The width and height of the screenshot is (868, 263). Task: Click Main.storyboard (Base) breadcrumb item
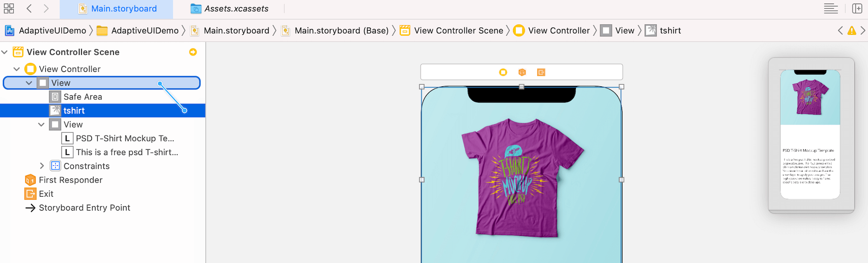(341, 31)
